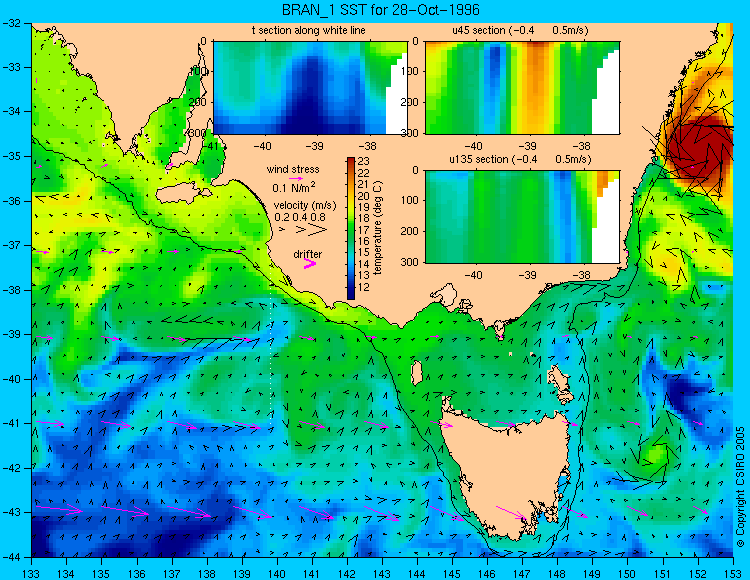750x580 pixels.
Task: Click the "18" tick on the colorbar
Action: (x=363, y=219)
